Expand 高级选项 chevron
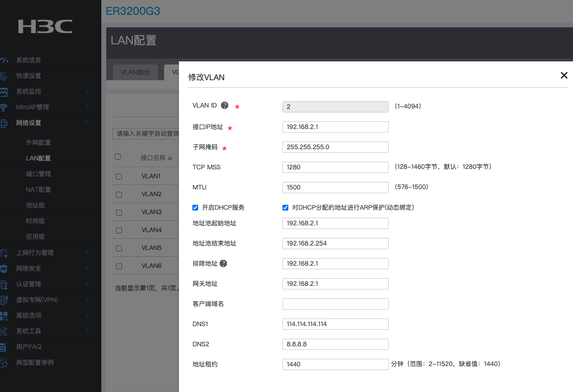Image resolution: width=573 pixels, height=392 pixels. click(87, 315)
